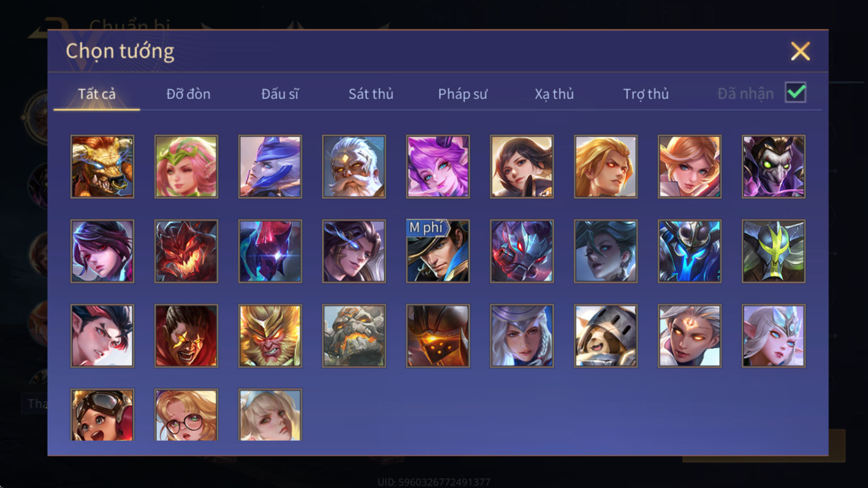This screenshot has height=488, width=868.
Task: Toggle the Đã nhận checkbox
Action: (x=795, y=93)
